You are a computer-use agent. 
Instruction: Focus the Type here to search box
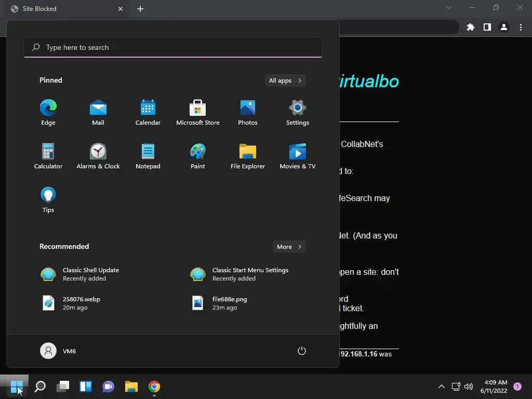click(173, 47)
